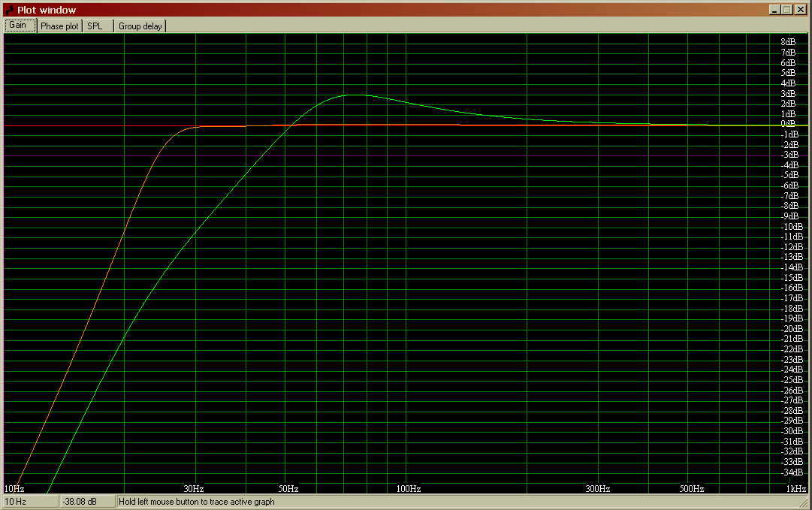Minimize the Plot window
This screenshot has width=812, height=510.
click(774, 10)
